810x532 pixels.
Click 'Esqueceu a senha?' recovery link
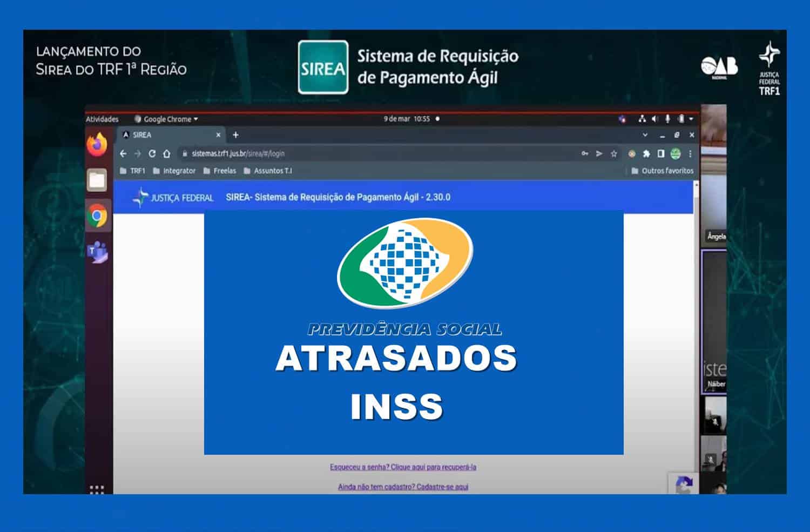click(403, 467)
